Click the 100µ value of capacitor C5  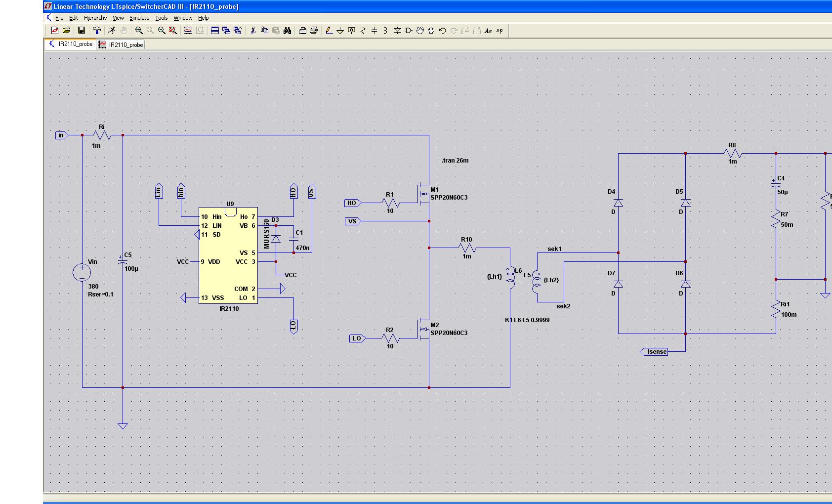click(131, 269)
